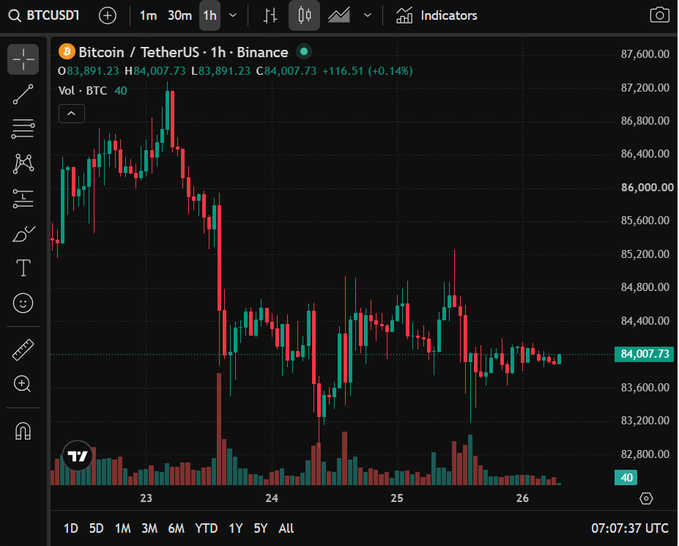This screenshot has width=679, height=546.
Task: Set date range to 5Y
Action: click(261, 528)
